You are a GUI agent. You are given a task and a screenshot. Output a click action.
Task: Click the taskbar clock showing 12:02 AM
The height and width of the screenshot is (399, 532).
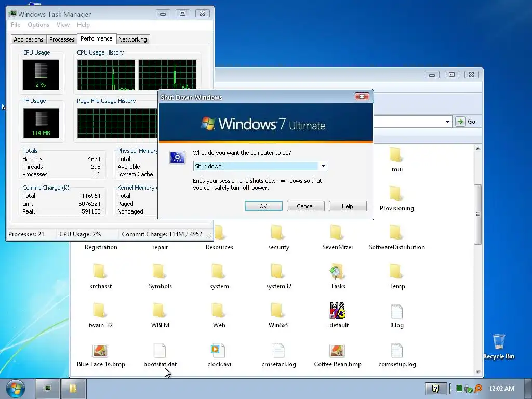501,389
